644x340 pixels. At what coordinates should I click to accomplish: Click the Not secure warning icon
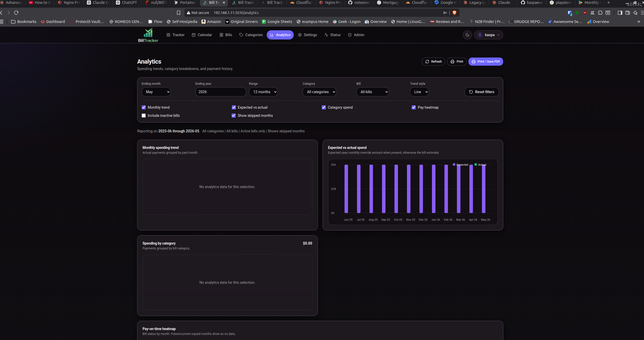[189, 13]
